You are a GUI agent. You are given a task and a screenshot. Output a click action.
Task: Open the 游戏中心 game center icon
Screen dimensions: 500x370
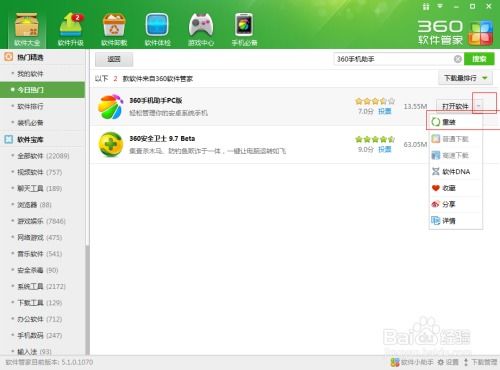[201, 30]
